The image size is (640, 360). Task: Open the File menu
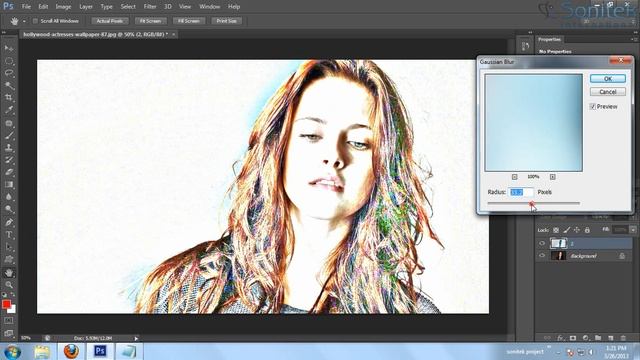26,7
